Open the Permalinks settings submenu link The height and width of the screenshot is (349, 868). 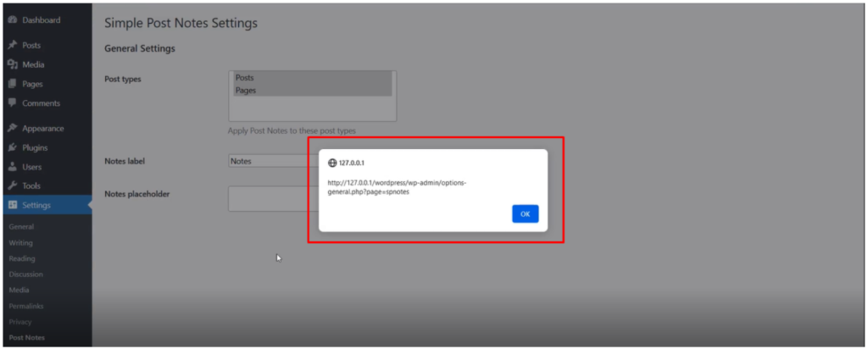coord(26,306)
